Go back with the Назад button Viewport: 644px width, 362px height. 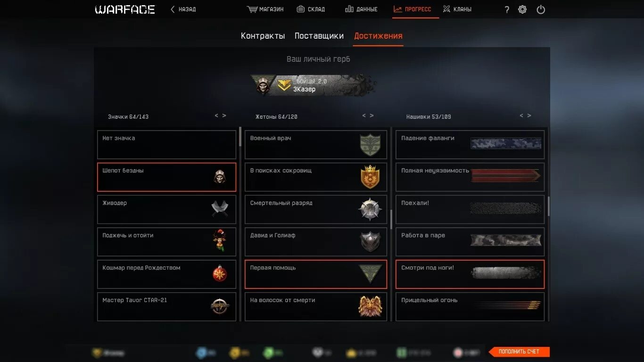point(183,9)
